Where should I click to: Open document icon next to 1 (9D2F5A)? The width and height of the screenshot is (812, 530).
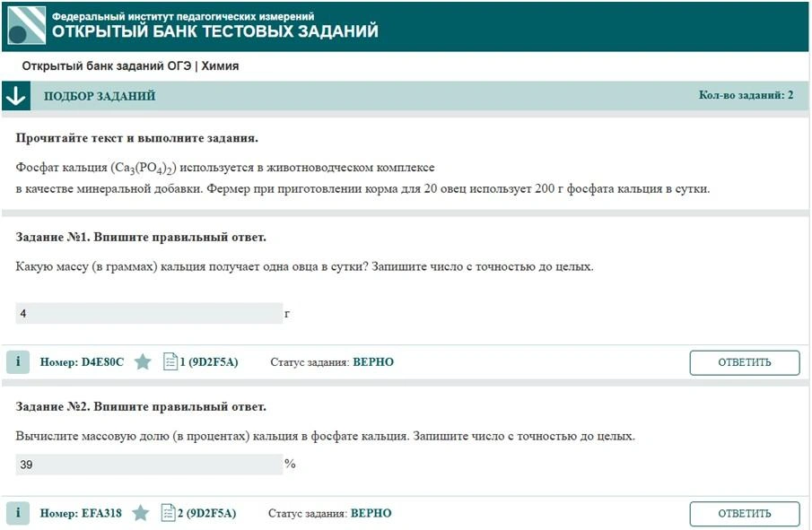tap(170, 361)
